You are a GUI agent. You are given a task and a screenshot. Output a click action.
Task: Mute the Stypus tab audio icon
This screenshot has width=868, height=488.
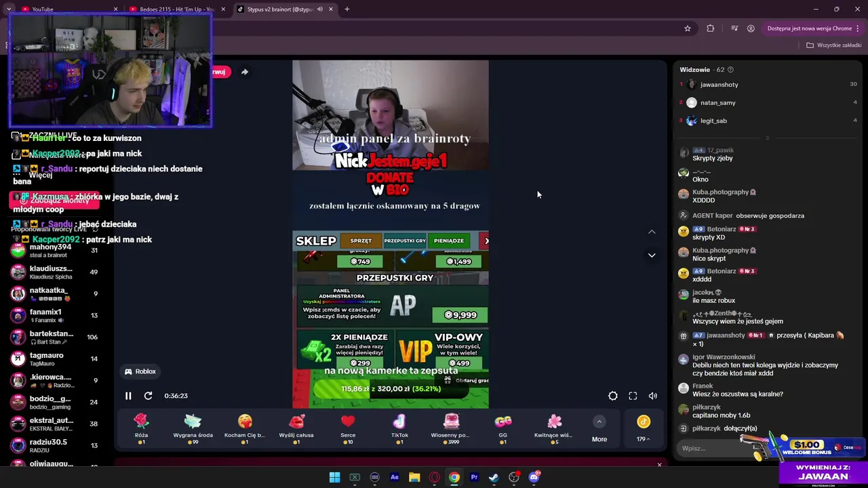(x=319, y=9)
